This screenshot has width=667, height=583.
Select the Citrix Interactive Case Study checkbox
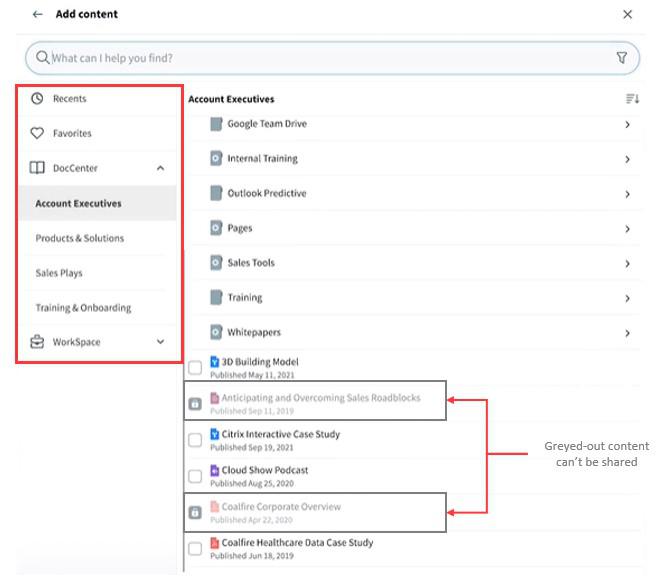(195, 440)
